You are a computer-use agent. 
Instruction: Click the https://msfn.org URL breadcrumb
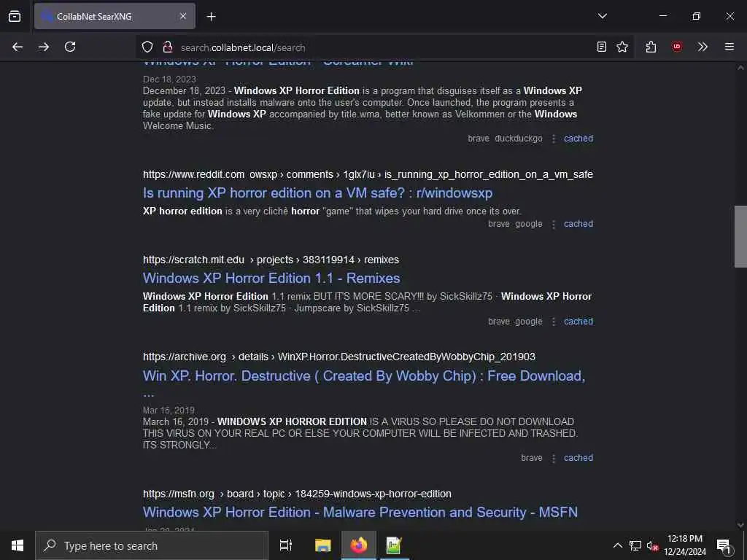point(298,494)
